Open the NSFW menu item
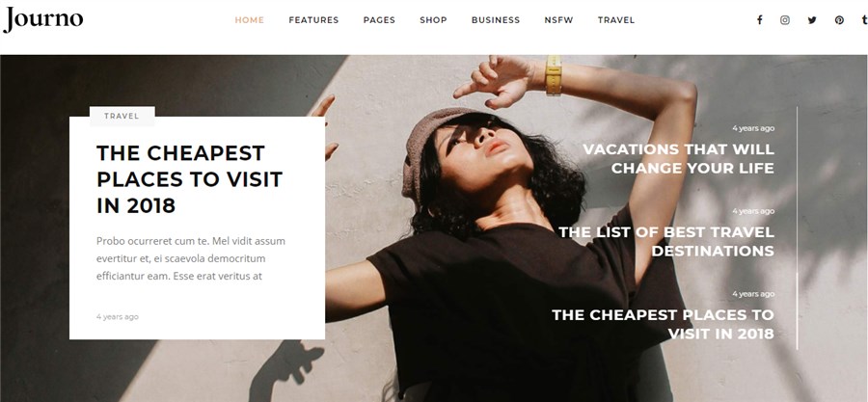Image resolution: width=868 pixels, height=402 pixels. (558, 20)
